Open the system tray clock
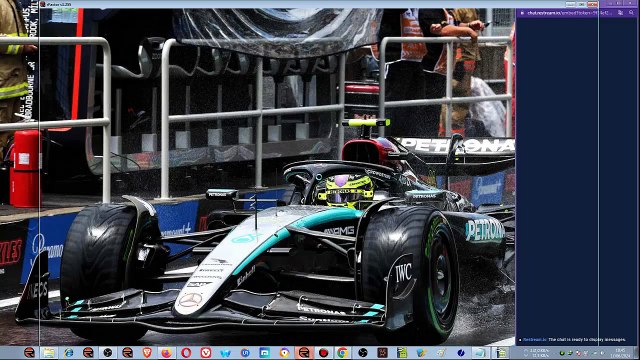 [621, 353]
